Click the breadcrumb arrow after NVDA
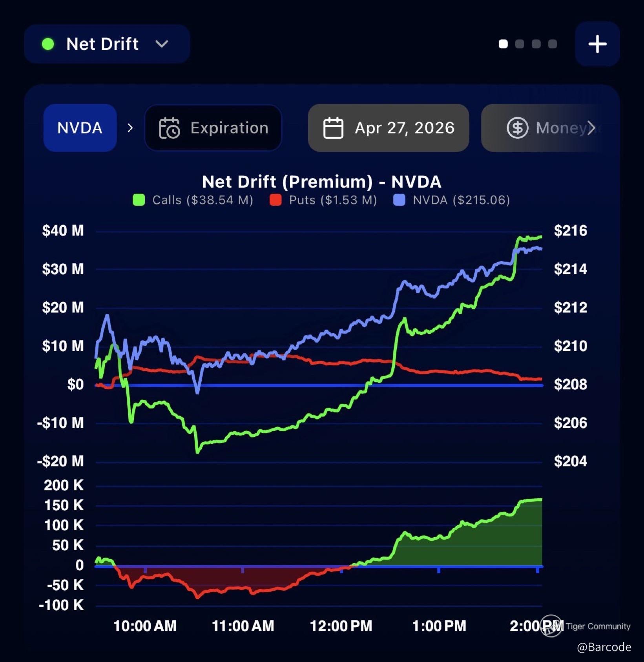Viewport: 644px width, 662px height. coord(130,128)
